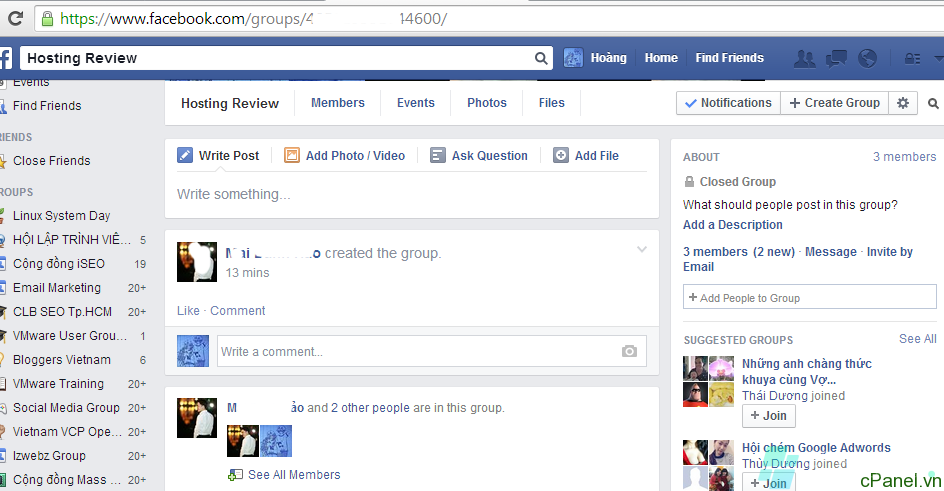
Task: Click Like on group-created post
Action: [188, 310]
